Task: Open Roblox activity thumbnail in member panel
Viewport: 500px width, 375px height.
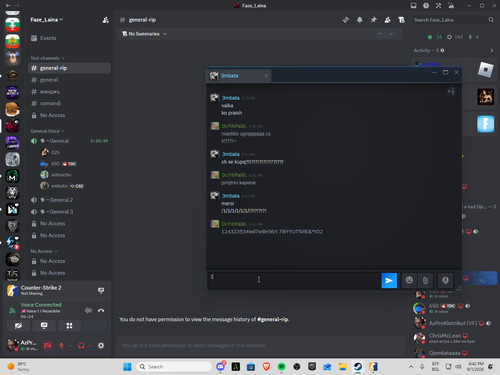Action: point(485,70)
